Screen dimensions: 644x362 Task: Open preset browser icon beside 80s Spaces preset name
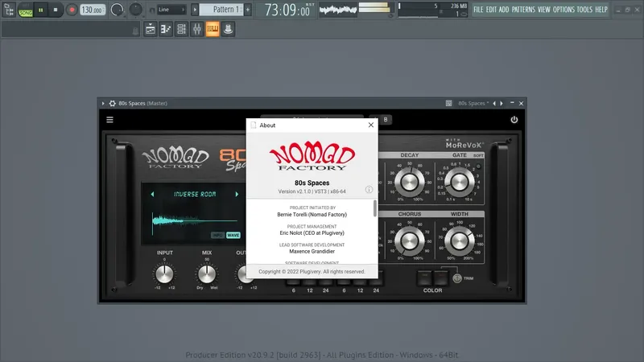pyautogui.click(x=448, y=104)
